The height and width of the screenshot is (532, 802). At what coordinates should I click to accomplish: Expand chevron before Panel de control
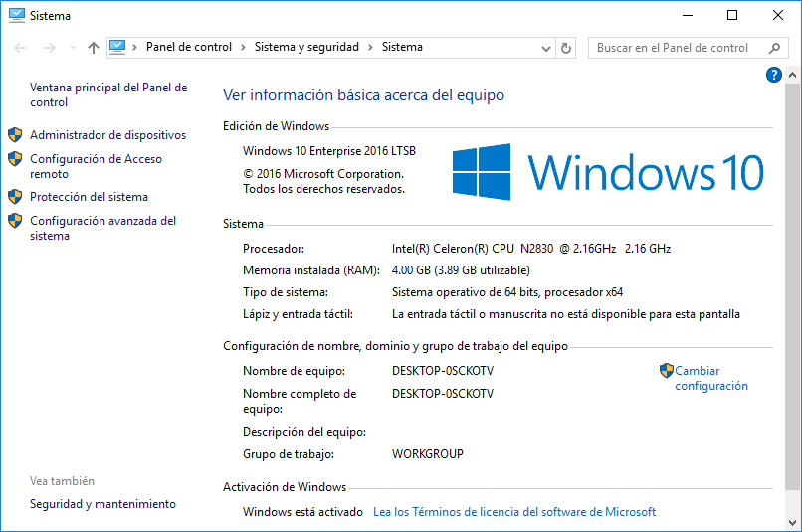pos(135,48)
